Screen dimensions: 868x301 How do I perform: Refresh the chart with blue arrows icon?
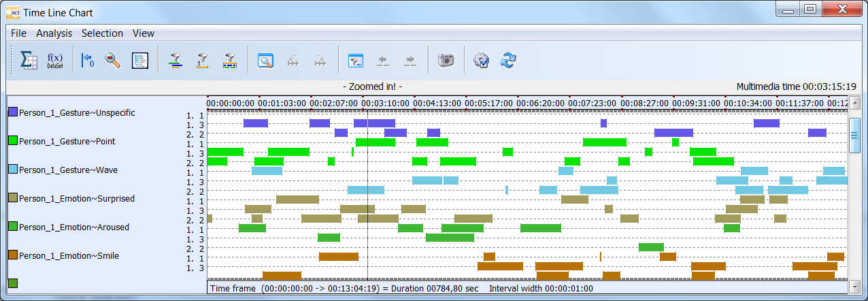point(507,61)
